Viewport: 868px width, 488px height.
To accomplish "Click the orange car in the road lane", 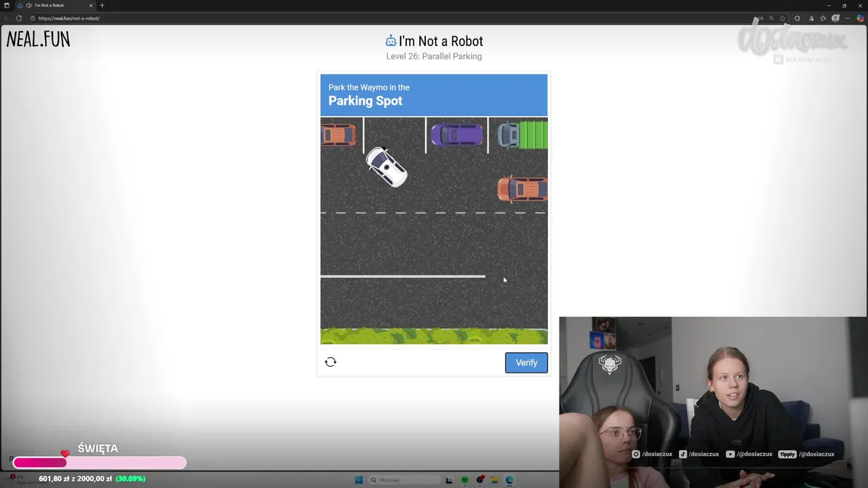I will coord(523,189).
